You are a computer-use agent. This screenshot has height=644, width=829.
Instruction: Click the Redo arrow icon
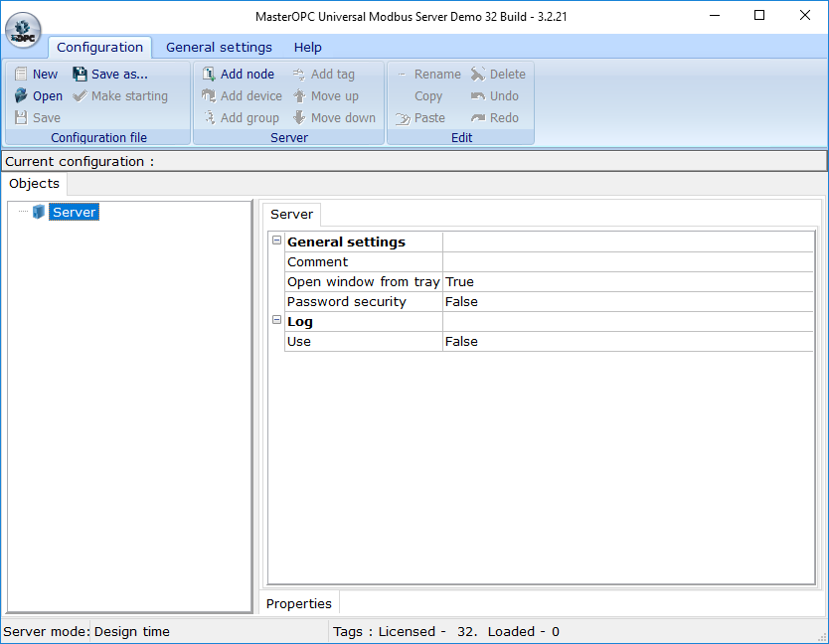478,117
